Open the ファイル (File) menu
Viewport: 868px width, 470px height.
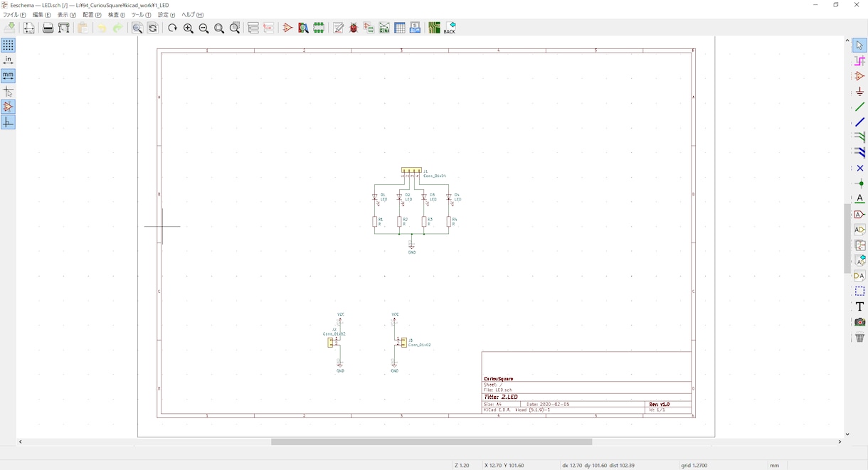tap(14, 15)
